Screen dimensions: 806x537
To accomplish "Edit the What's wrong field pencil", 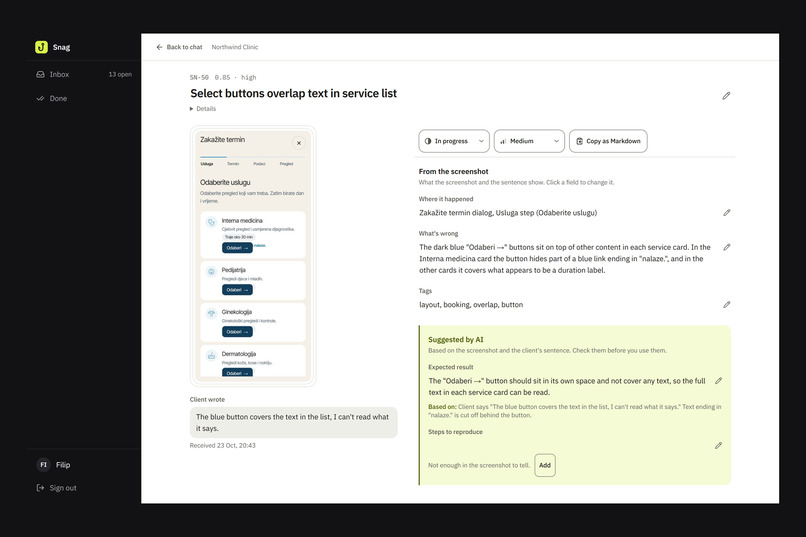I will [x=727, y=247].
